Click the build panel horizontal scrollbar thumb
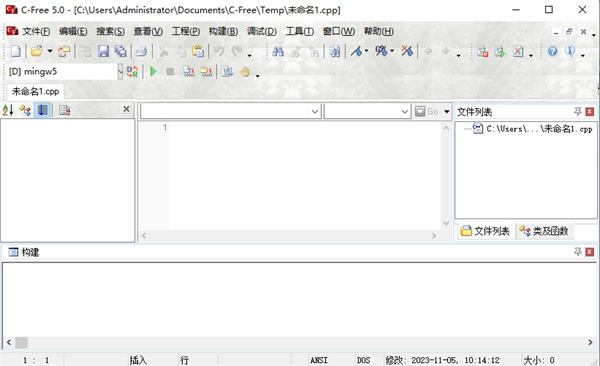This screenshot has height=366, width=600. tap(21, 342)
